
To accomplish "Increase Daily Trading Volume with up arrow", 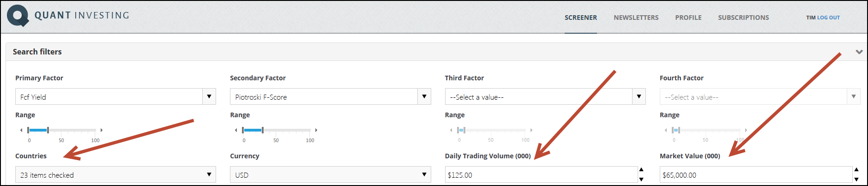I will coord(641,170).
